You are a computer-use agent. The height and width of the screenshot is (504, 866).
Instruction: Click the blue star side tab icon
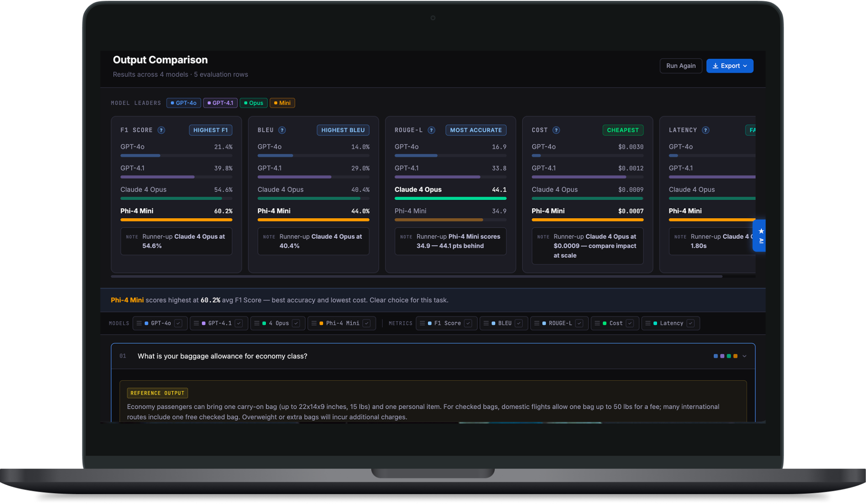point(761,231)
